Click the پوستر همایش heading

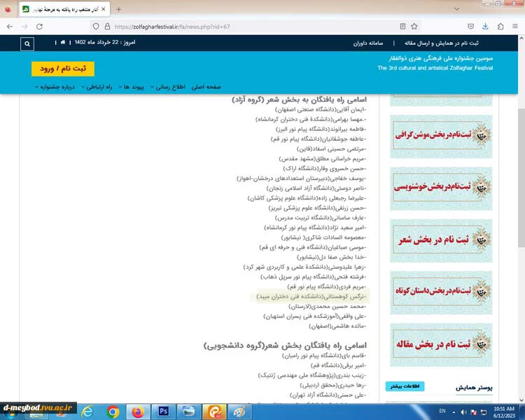474,388
